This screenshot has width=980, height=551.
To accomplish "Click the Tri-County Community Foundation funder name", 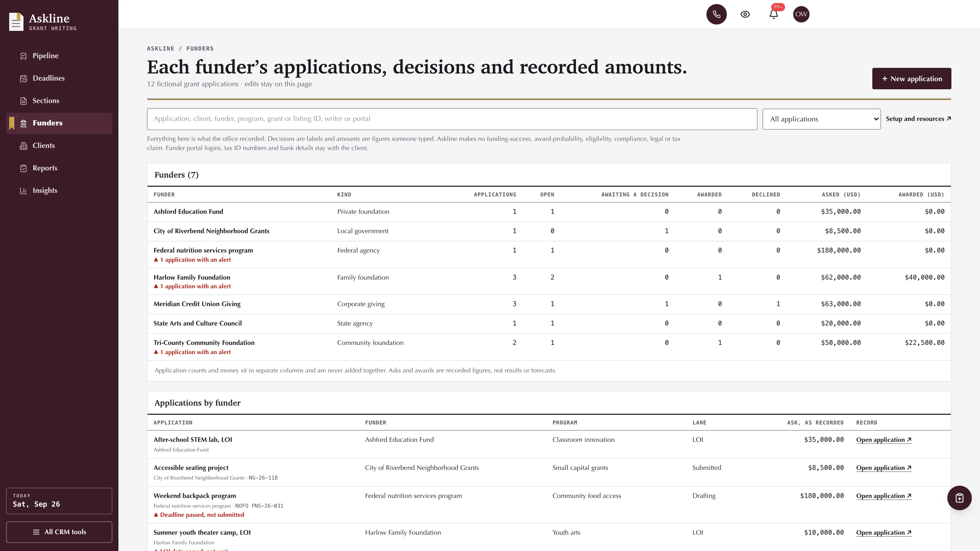I will [x=204, y=343].
